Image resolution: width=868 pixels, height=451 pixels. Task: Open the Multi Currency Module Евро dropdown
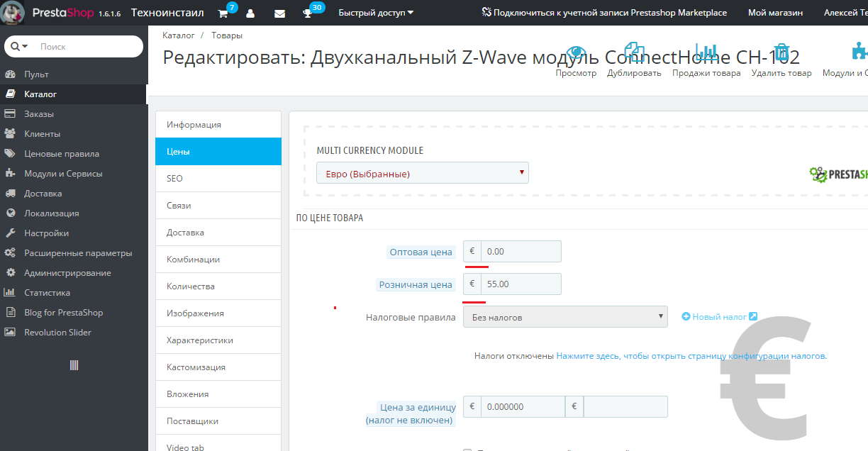(423, 173)
